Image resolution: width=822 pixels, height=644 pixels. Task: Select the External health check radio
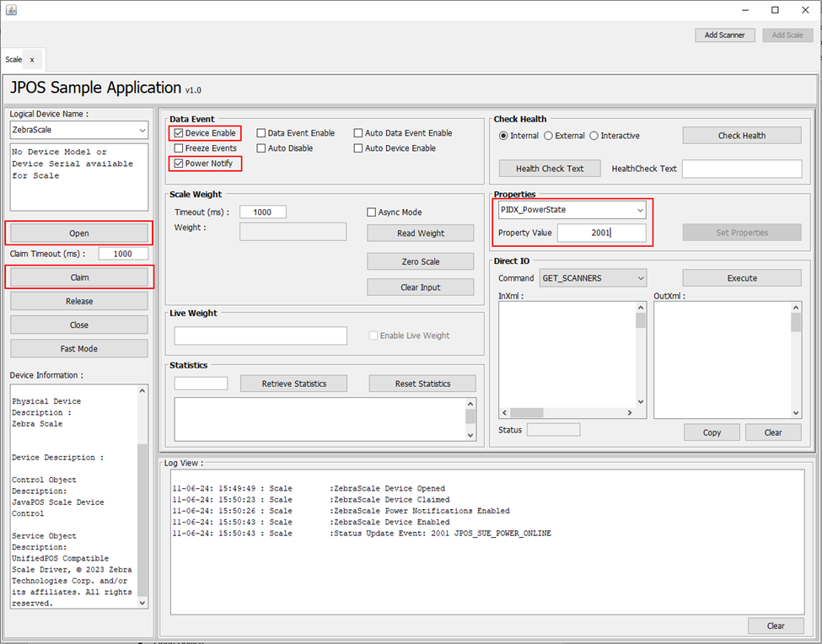pyautogui.click(x=548, y=136)
